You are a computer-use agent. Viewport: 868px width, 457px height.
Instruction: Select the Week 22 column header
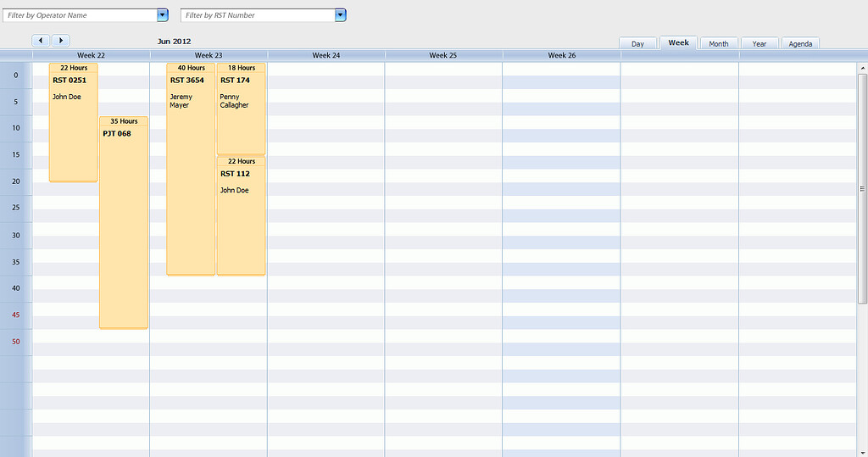(x=91, y=55)
